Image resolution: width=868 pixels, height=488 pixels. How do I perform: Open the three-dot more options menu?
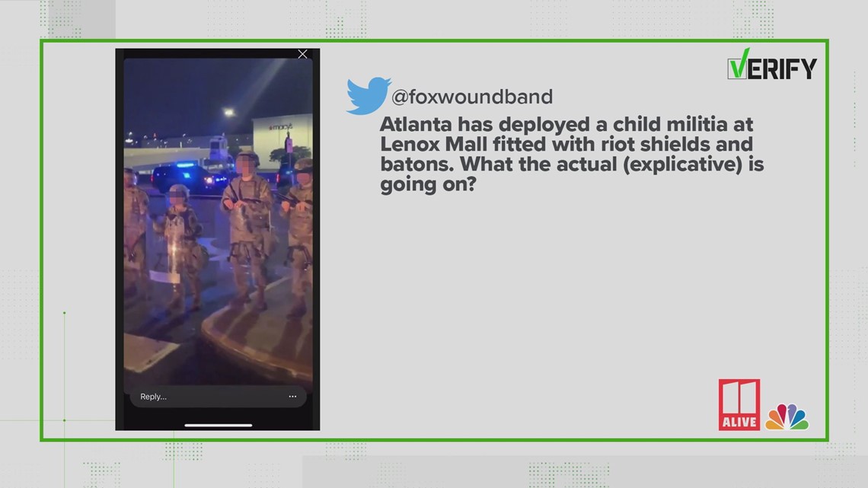pyautogui.click(x=292, y=396)
